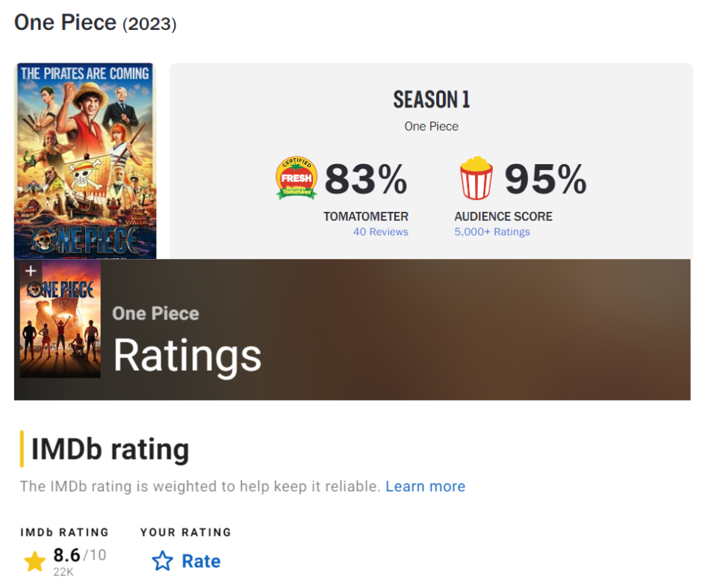Click the Learn more link
The height and width of the screenshot is (588, 702).
point(425,487)
